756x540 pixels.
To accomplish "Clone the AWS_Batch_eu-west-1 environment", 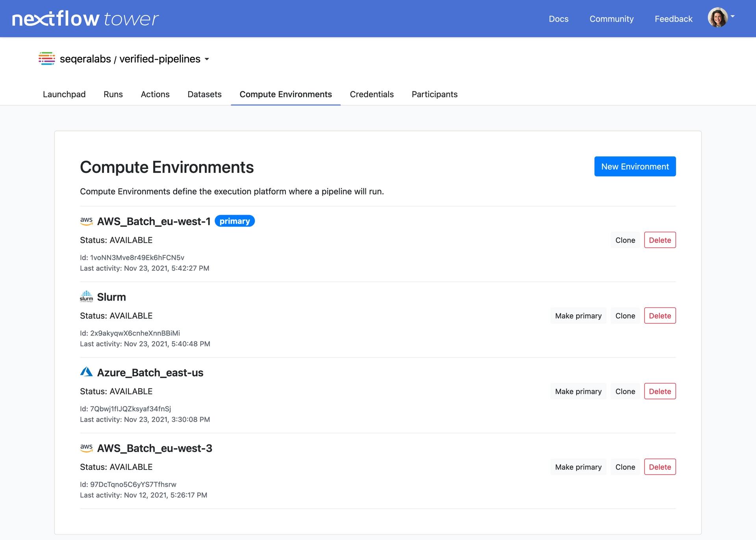I will point(625,240).
